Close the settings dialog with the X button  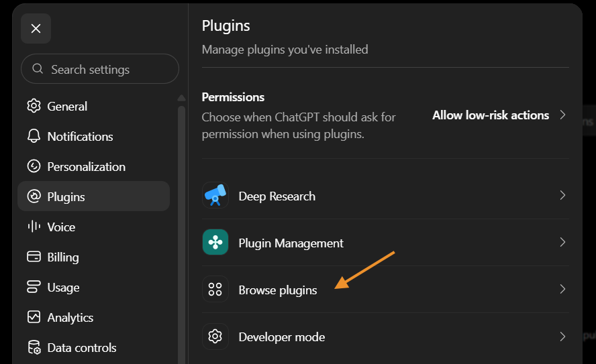(36, 28)
